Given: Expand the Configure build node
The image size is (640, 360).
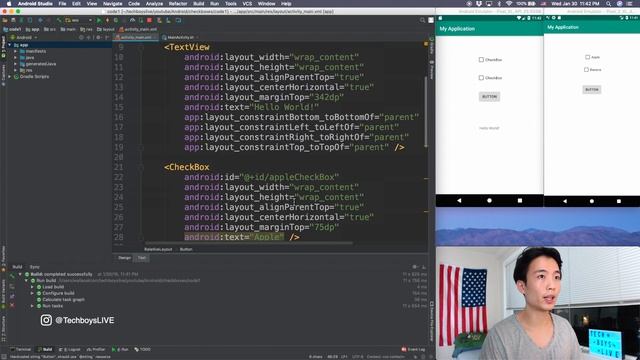Looking at the screenshot, I should tap(32, 293).
